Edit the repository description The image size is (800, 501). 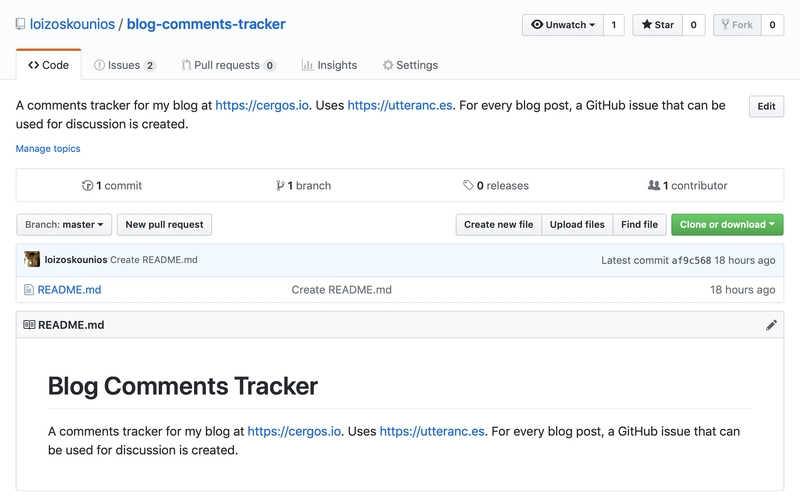click(x=766, y=106)
